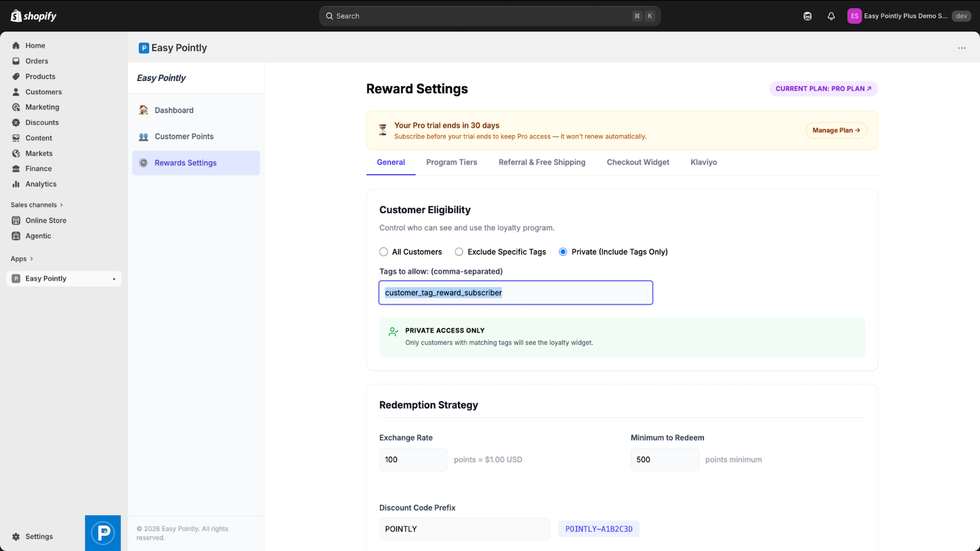Switch to the General tab
This screenshot has width=980, height=551.
point(391,162)
